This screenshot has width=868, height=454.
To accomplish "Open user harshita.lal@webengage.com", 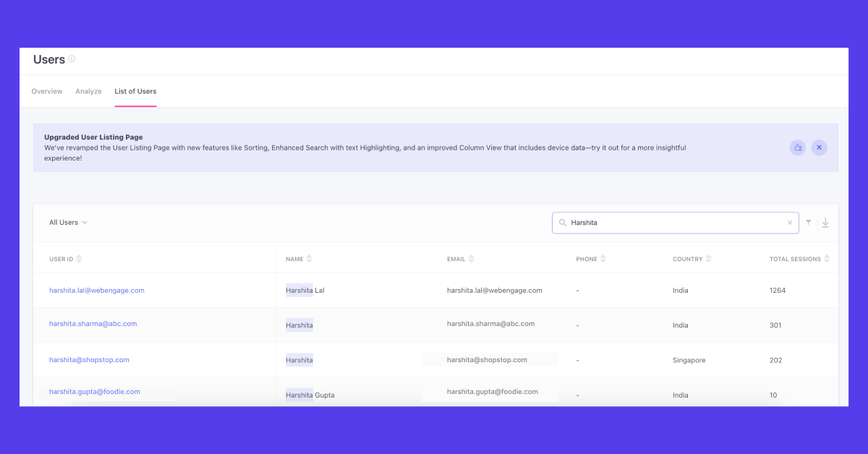I will 97,291.
